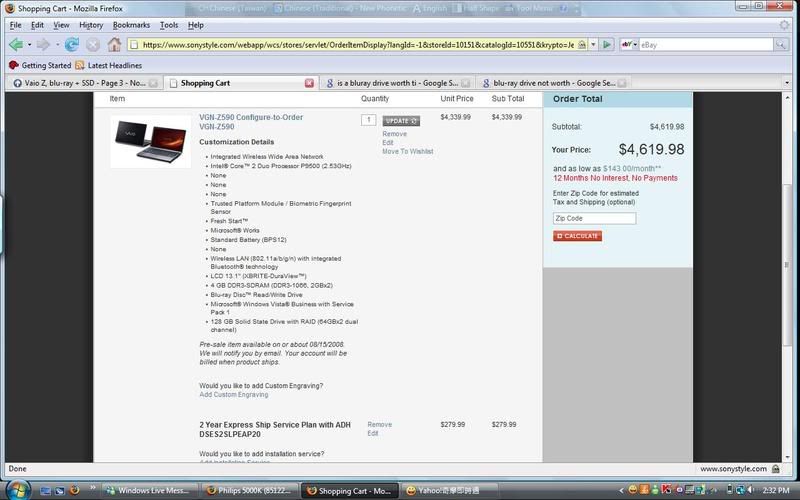Switch to Windows Live Messenger taskbar button
Screen dimensions: 800x500
point(149,490)
